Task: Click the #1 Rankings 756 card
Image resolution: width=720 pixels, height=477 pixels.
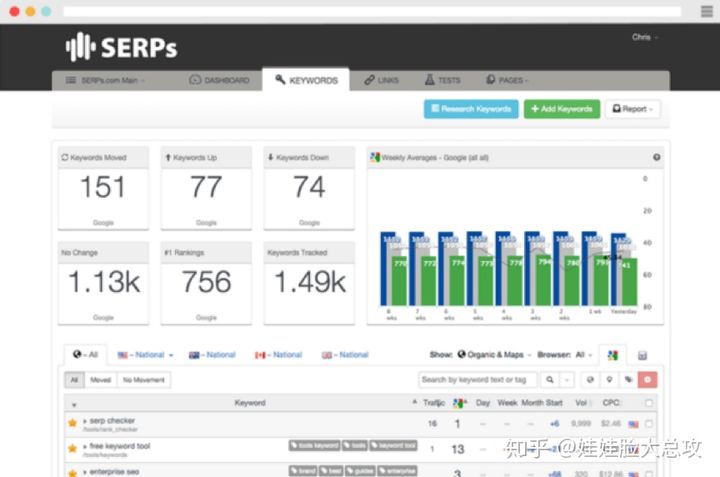Action: [x=206, y=283]
